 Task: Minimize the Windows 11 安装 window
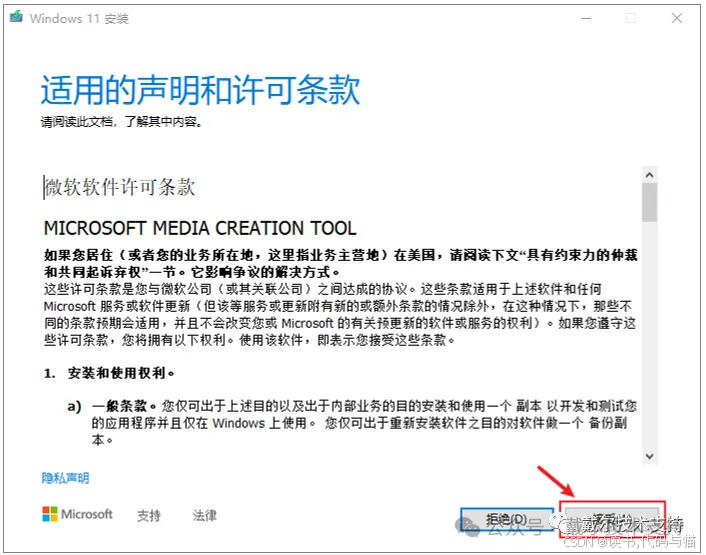point(586,18)
